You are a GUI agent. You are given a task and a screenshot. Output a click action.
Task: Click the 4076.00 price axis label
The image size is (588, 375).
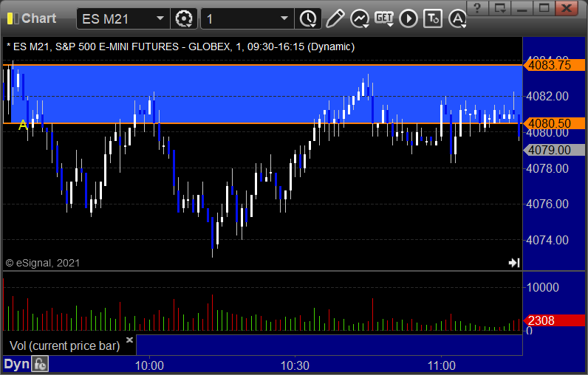pos(547,204)
